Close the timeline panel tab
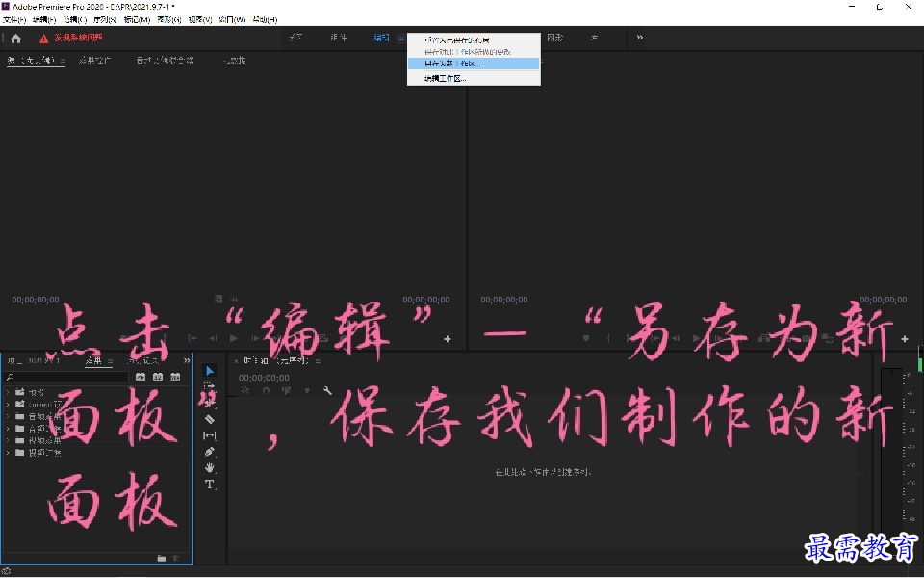 pyautogui.click(x=237, y=361)
